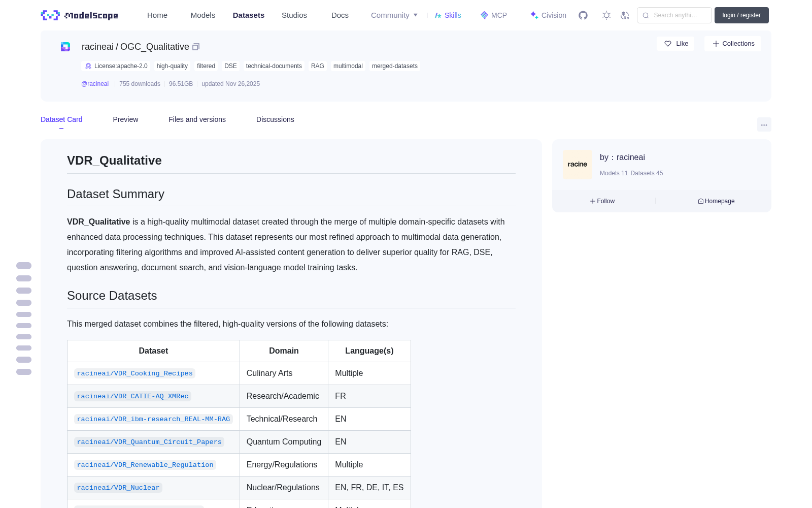This screenshot has height=508, width=812.
Task: Switch language with the translate icon
Action: point(625,15)
